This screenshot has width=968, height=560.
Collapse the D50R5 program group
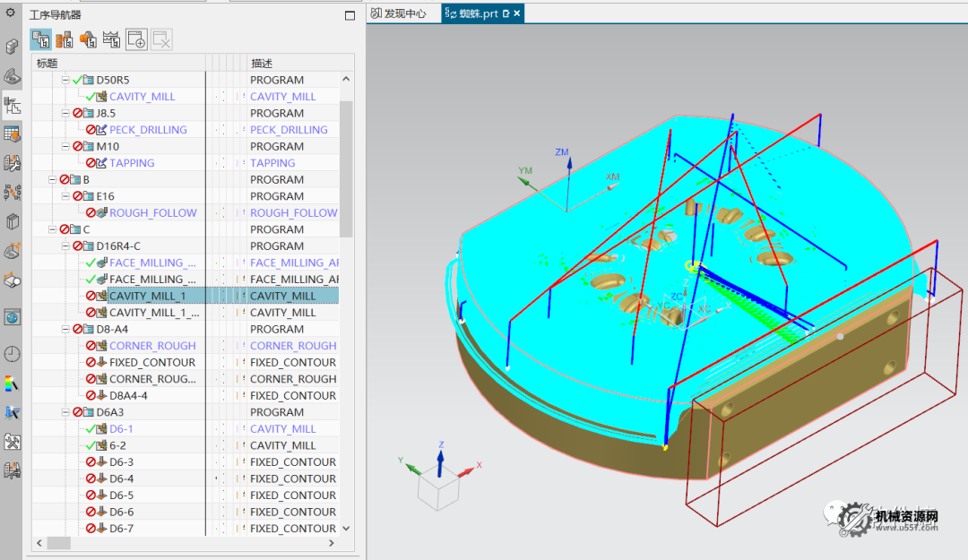[65, 81]
